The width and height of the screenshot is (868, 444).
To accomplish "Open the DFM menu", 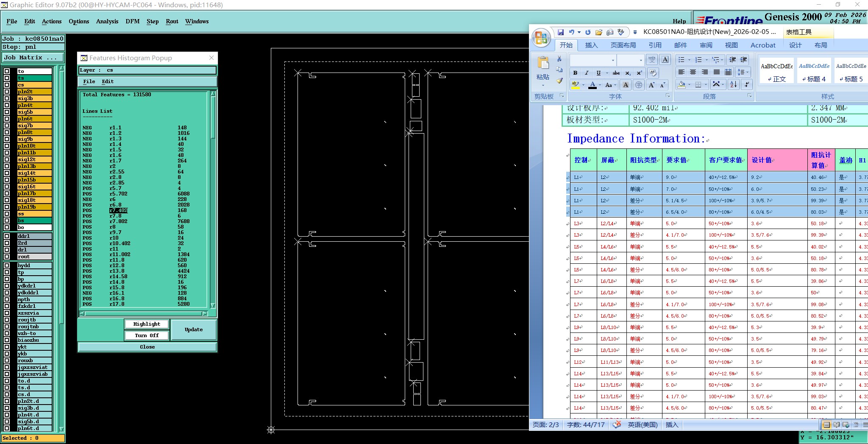I will (x=133, y=21).
